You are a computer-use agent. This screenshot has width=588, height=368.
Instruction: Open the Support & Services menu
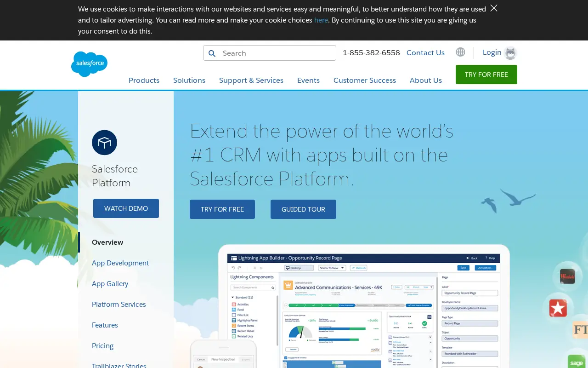click(251, 80)
